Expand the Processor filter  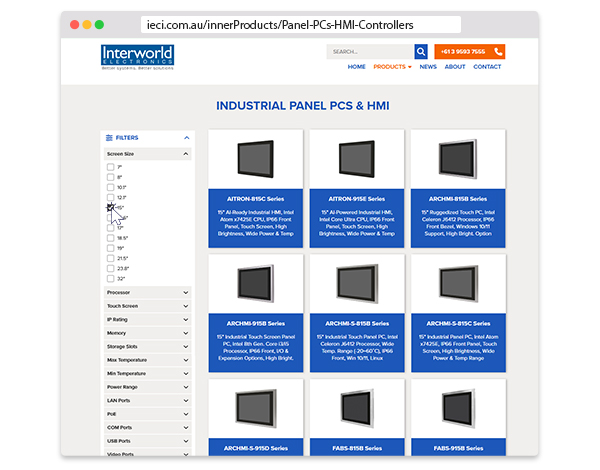tap(147, 292)
